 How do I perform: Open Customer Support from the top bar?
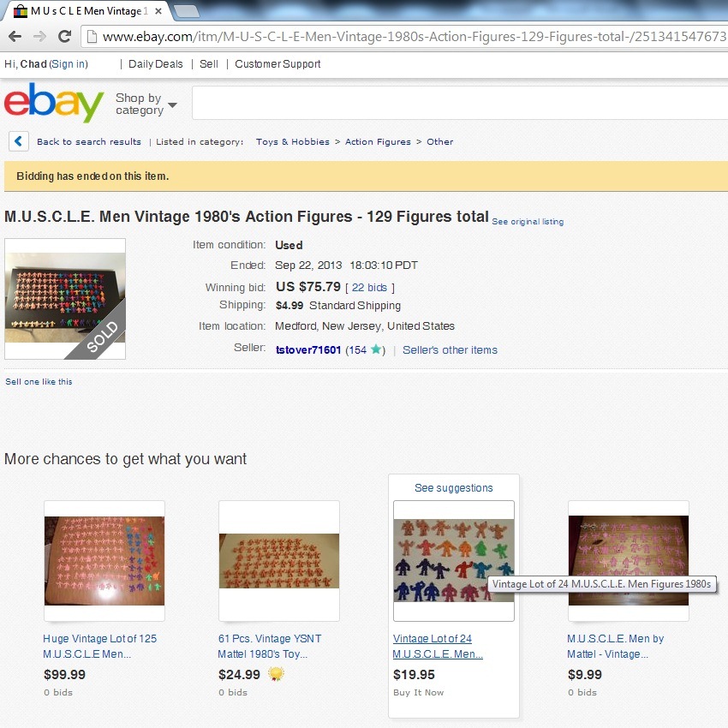click(277, 64)
